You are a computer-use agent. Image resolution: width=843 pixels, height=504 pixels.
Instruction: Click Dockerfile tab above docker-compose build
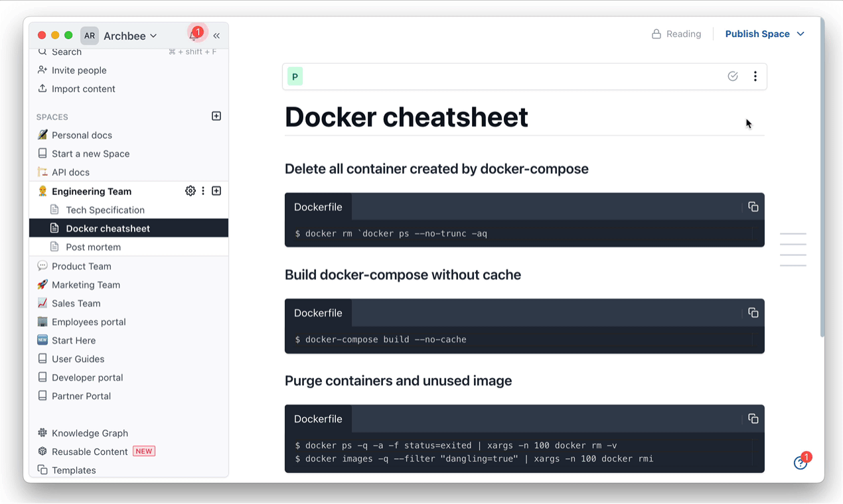[318, 313]
